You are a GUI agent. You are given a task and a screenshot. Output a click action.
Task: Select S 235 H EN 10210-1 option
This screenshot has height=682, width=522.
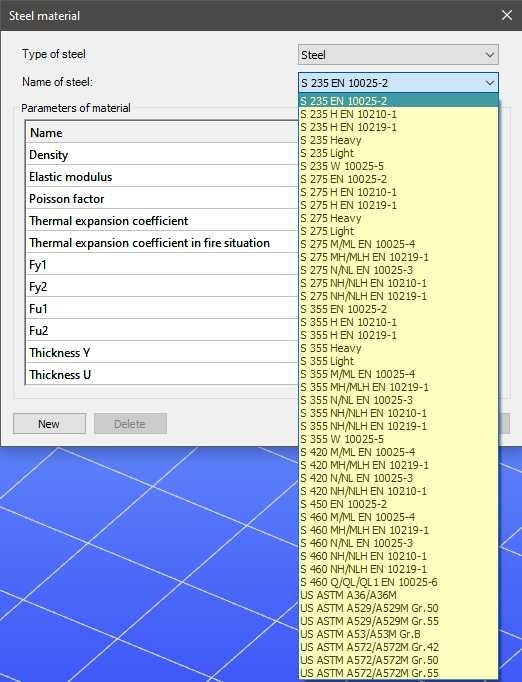point(398,114)
